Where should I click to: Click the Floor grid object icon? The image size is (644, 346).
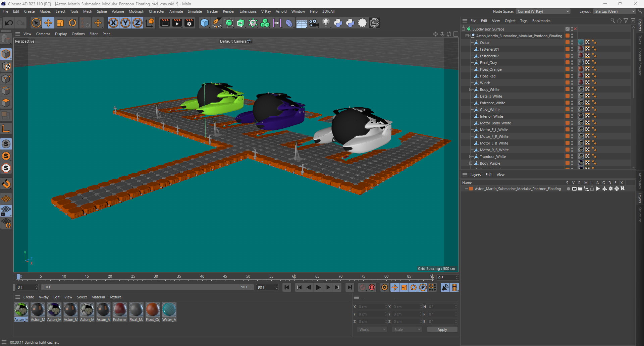tap(302, 23)
